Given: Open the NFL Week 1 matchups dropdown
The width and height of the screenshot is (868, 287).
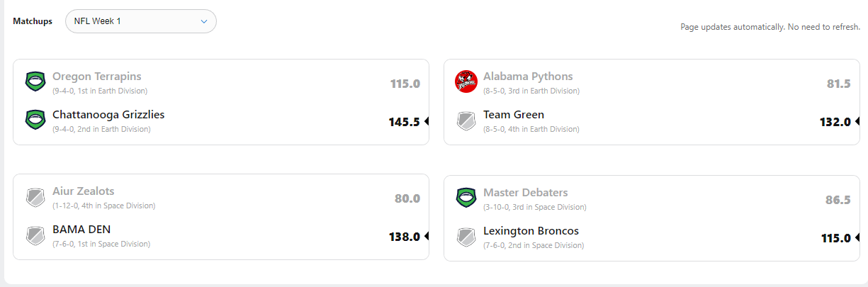Looking at the screenshot, I should [140, 21].
